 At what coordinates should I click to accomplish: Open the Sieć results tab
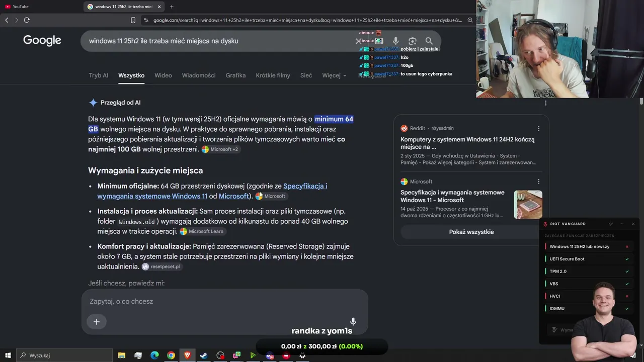(306, 75)
